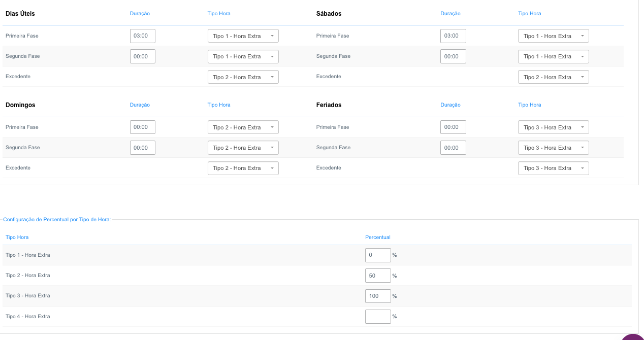This screenshot has width=644, height=340.
Task: Open the purple floating widget button
Action: coord(633,337)
